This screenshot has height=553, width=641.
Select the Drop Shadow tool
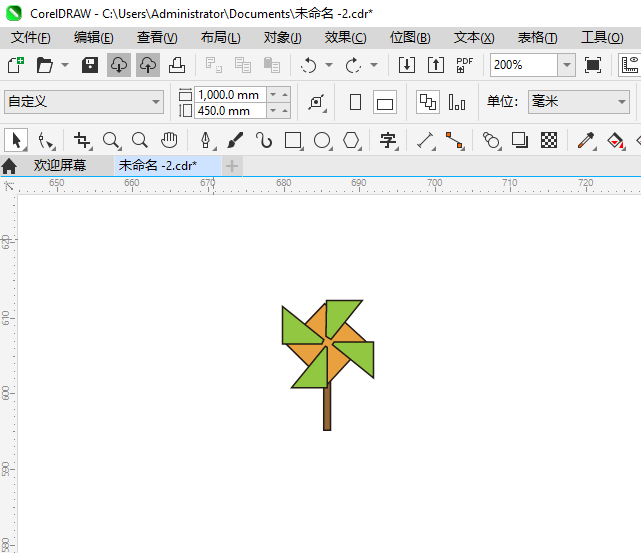pyautogui.click(x=520, y=140)
